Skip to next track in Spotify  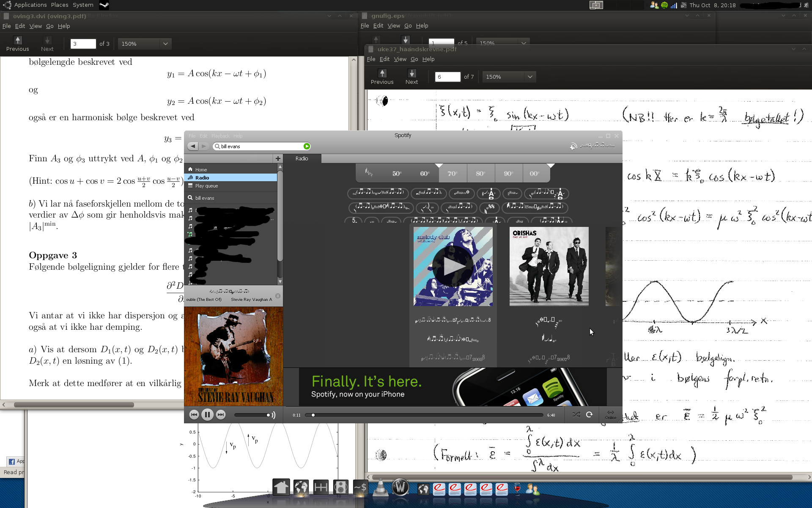click(x=221, y=415)
